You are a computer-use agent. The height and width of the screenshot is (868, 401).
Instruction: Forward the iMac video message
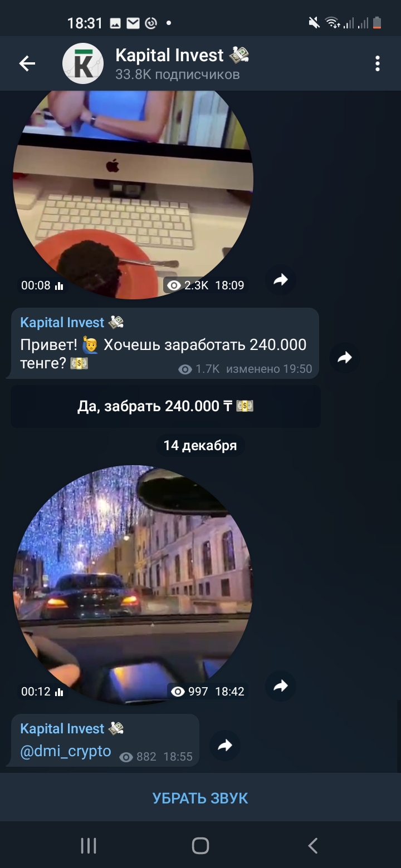[x=281, y=280]
